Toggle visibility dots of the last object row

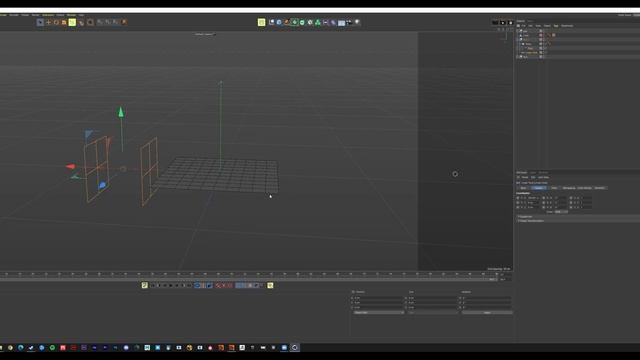pos(541,57)
